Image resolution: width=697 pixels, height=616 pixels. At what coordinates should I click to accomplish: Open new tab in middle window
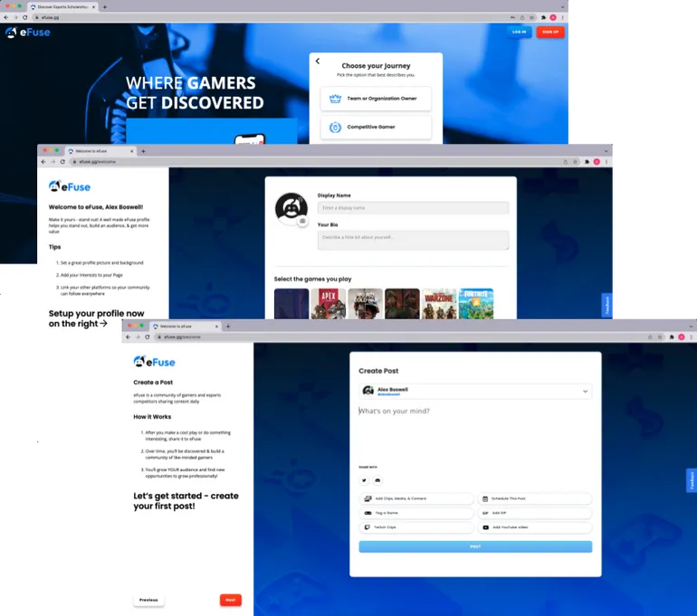(143, 151)
